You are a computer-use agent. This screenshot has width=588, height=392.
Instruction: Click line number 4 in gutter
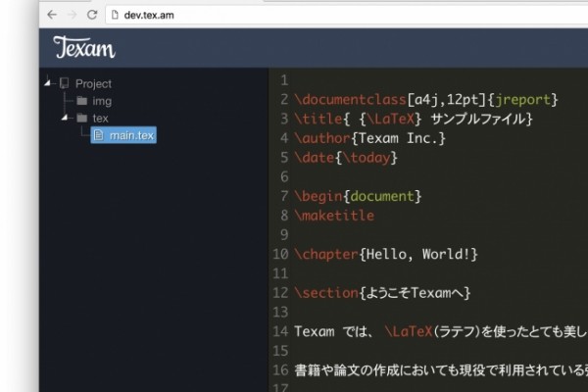click(284, 138)
